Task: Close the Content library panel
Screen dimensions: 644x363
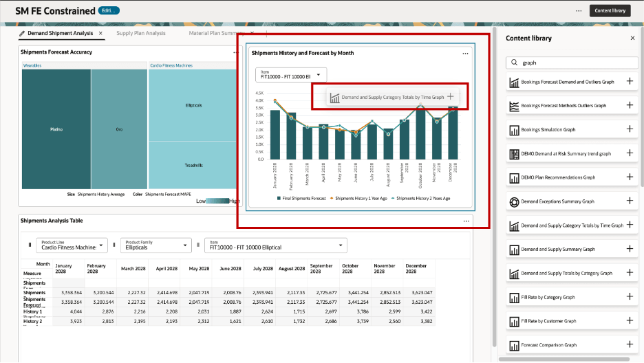Action: 632,38
